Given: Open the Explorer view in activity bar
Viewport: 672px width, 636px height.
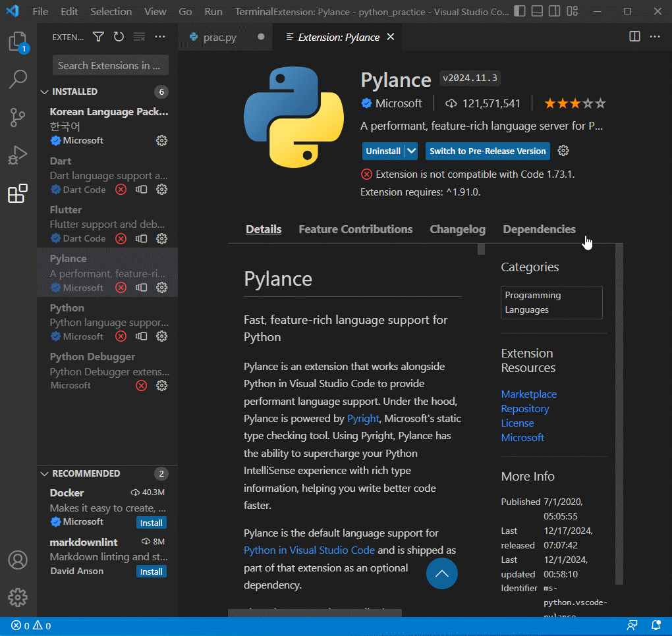Looking at the screenshot, I should click(x=18, y=42).
